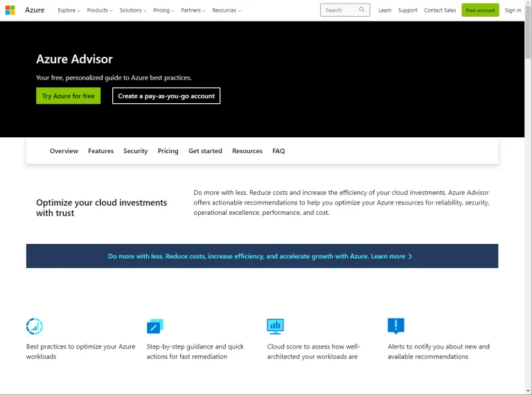Click 'Your free, personalized guide' tagline

[x=114, y=78]
